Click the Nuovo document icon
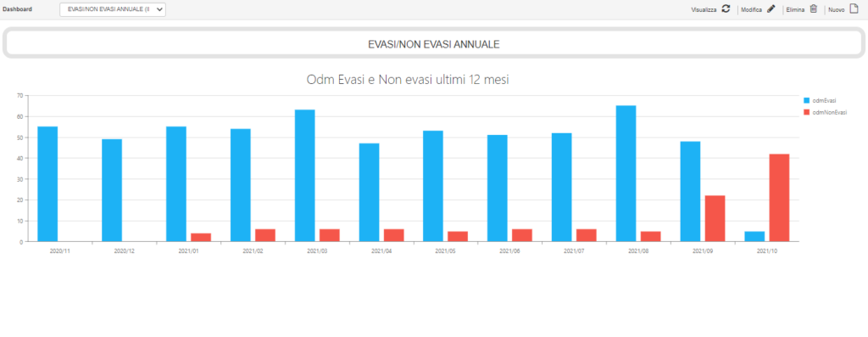The width and height of the screenshot is (868, 337). point(854,8)
